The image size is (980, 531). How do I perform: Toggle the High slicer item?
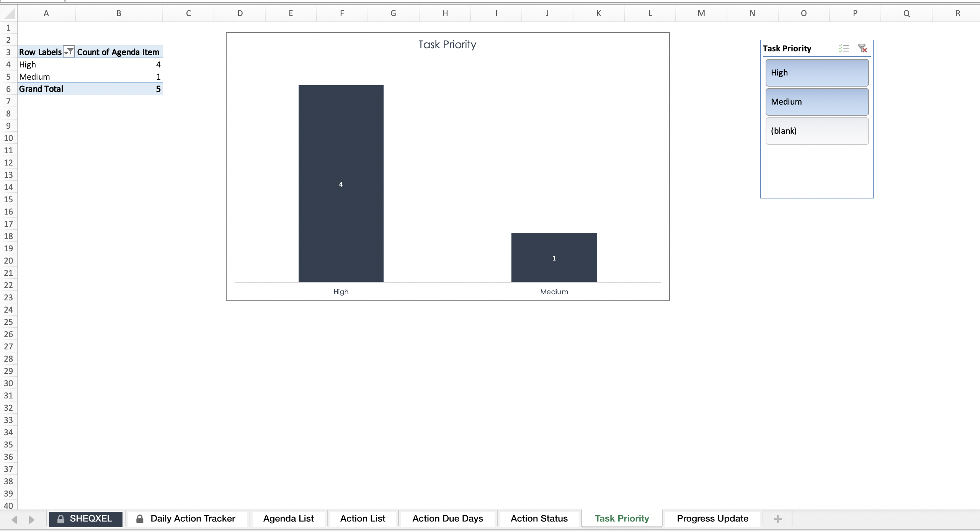(x=817, y=73)
